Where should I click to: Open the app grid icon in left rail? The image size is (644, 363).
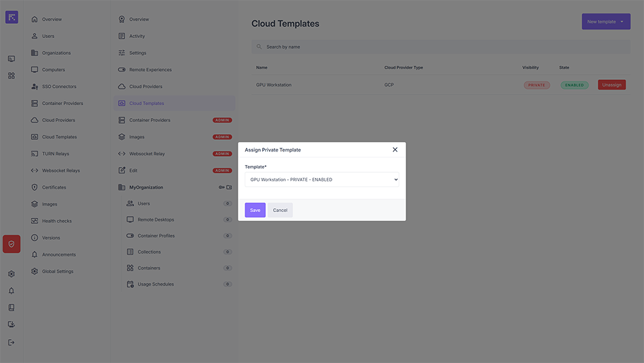click(12, 75)
